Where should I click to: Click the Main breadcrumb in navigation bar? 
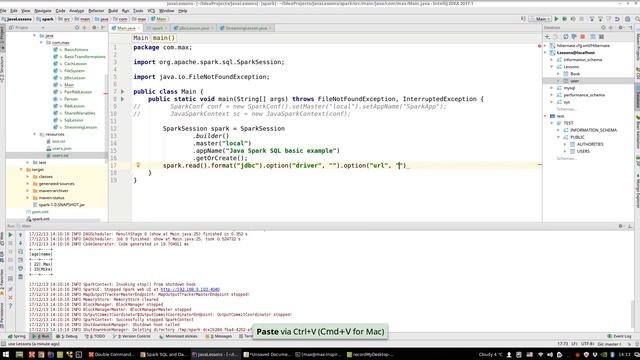(159, 19)
